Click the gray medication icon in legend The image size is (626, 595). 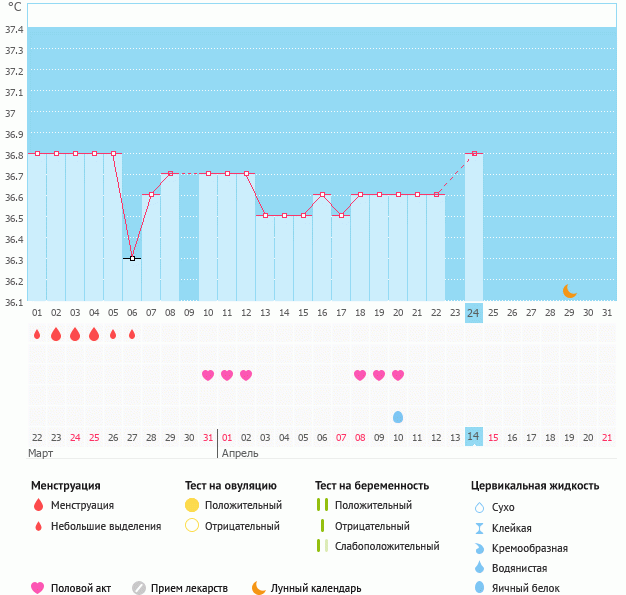pyautogui.click(x=139, y=588)
